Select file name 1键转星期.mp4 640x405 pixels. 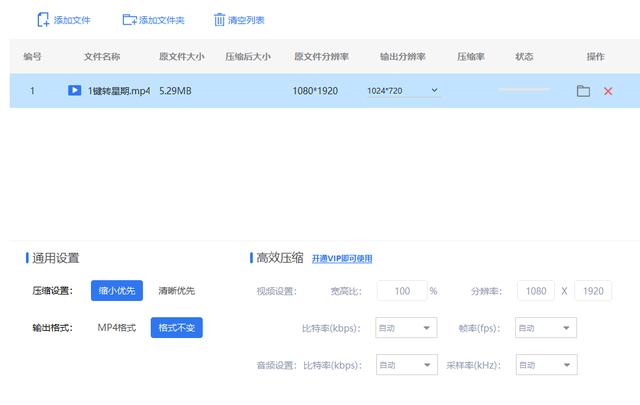[119, 91]
